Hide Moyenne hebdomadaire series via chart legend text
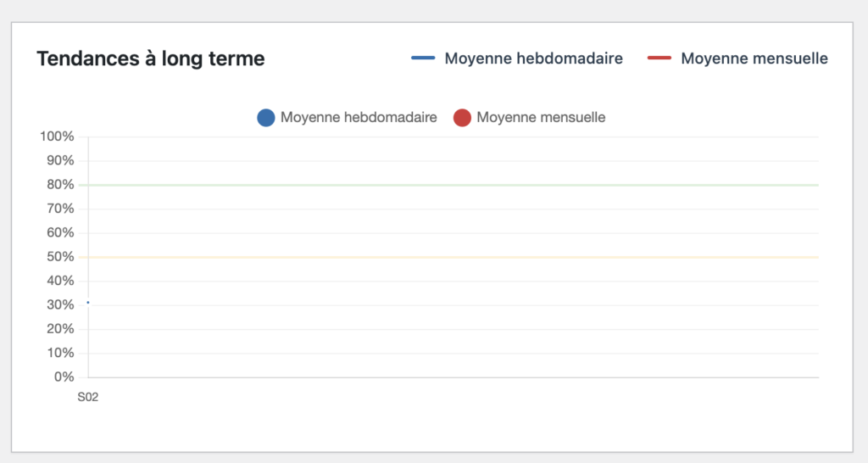Screen dimensions: 868x463 [x=359, y=118]
